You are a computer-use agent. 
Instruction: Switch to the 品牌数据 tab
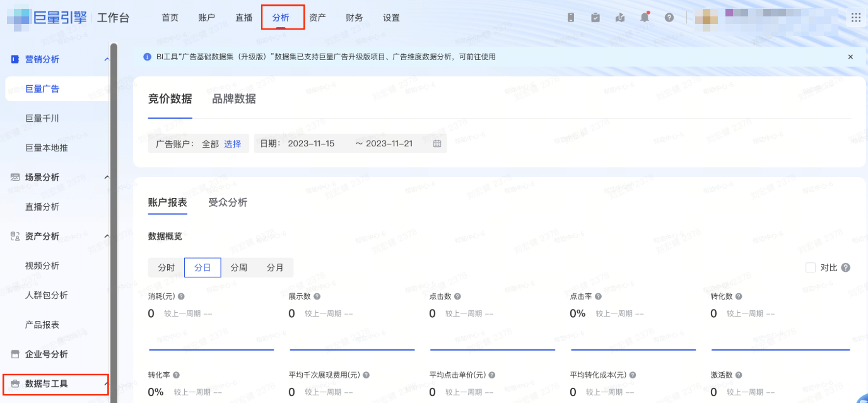point(234,98)
